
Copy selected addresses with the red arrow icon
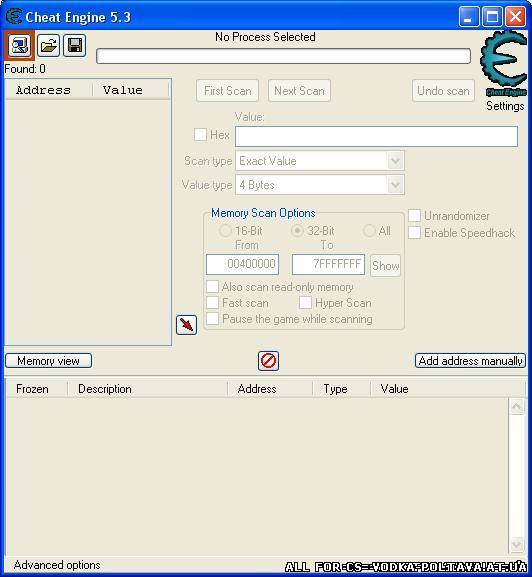187,325
